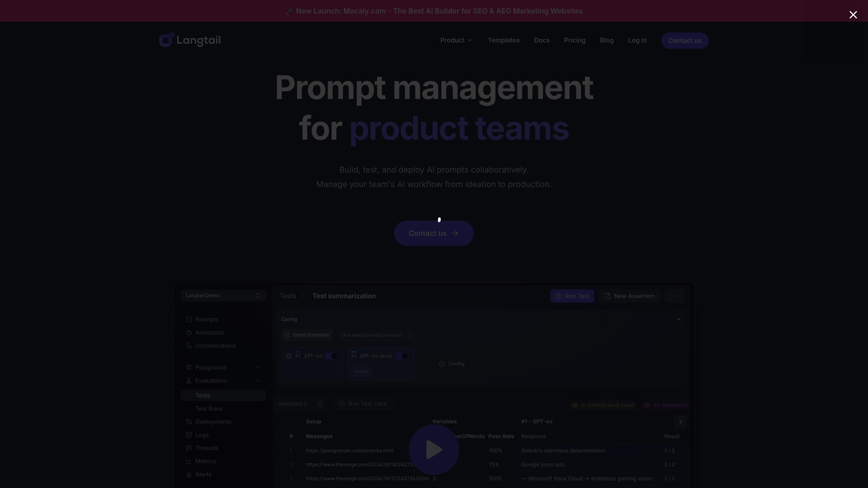The width and height of the screenshot is (868, 488).
Task: View the Pricing page
Action: click(x=575, y=40)
